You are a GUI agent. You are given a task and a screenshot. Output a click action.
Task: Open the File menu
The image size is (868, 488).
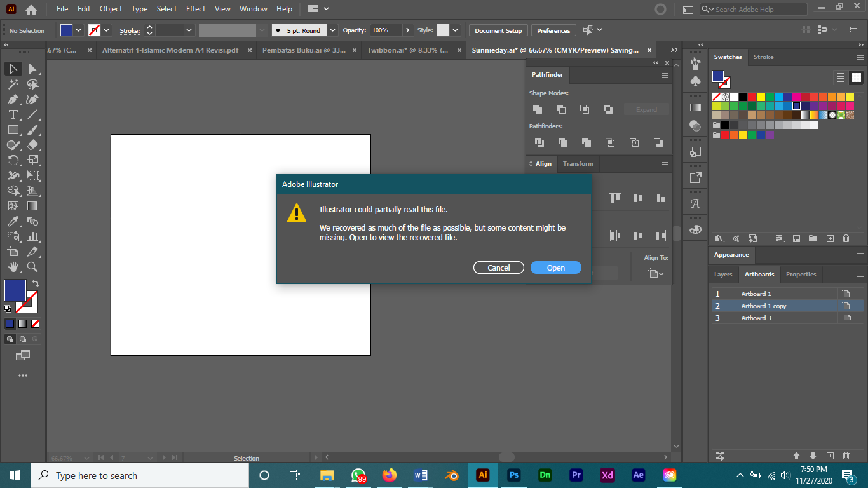pyautogui.click(x=62, y=9)
